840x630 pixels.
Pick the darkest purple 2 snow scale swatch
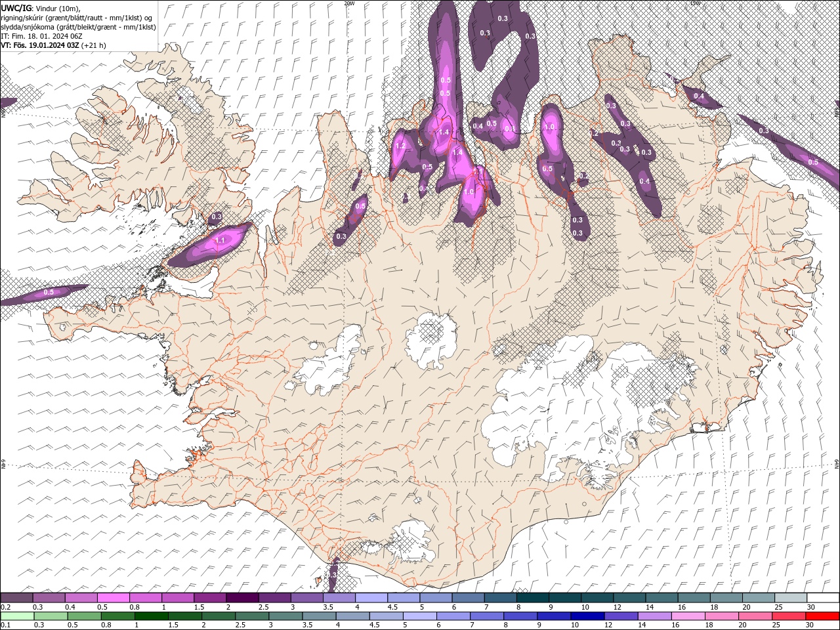pyautogui.click(x=241, y=598)
